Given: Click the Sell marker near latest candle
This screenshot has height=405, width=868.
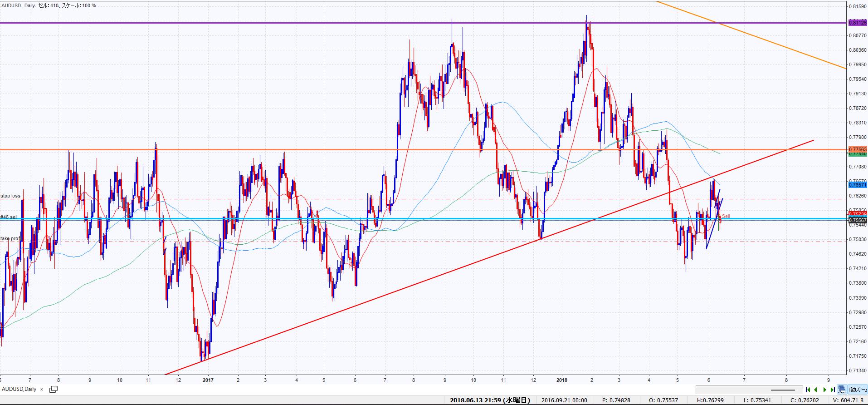Looking at the screenshot, I should (x=726, y=216).
